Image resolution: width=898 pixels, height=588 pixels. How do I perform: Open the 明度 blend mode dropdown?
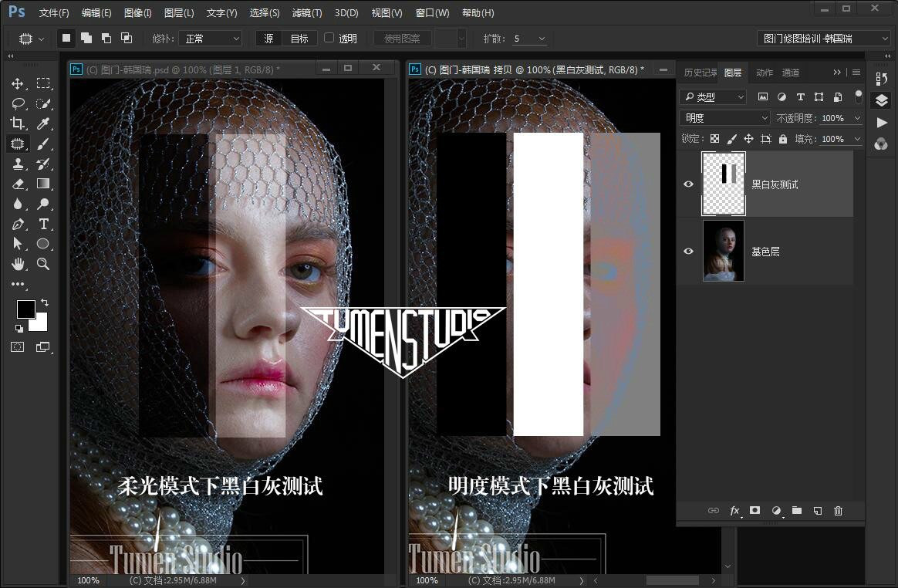(725, 118)
